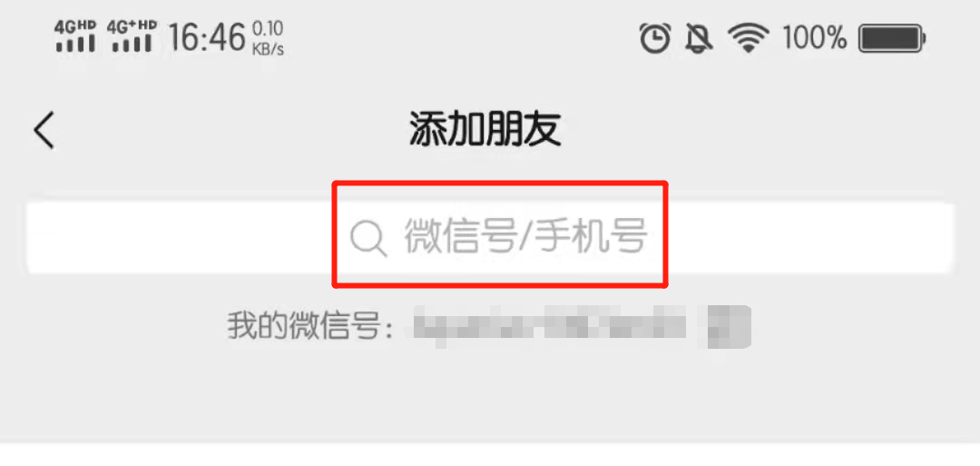The image size is (980, 466).
Task: Tap the white panel at screen bottom
Action: pos(490,455)
